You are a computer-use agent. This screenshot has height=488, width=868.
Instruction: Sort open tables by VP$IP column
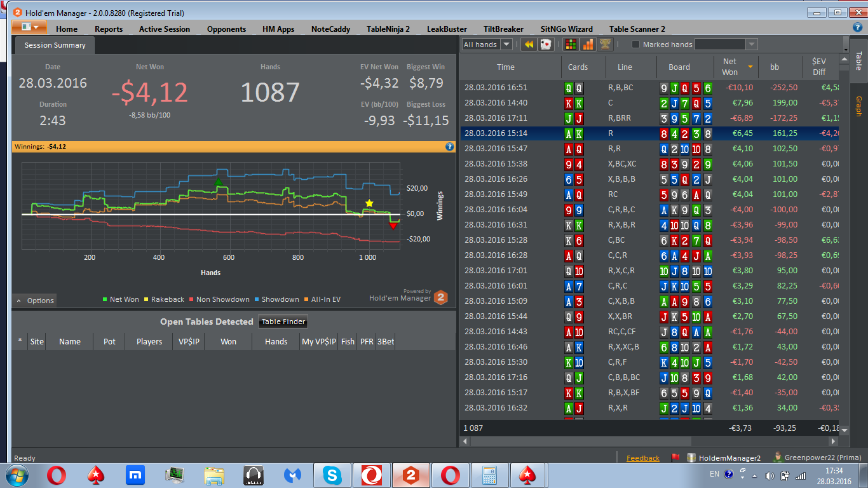pyautogui.click(x=189, y=342)
